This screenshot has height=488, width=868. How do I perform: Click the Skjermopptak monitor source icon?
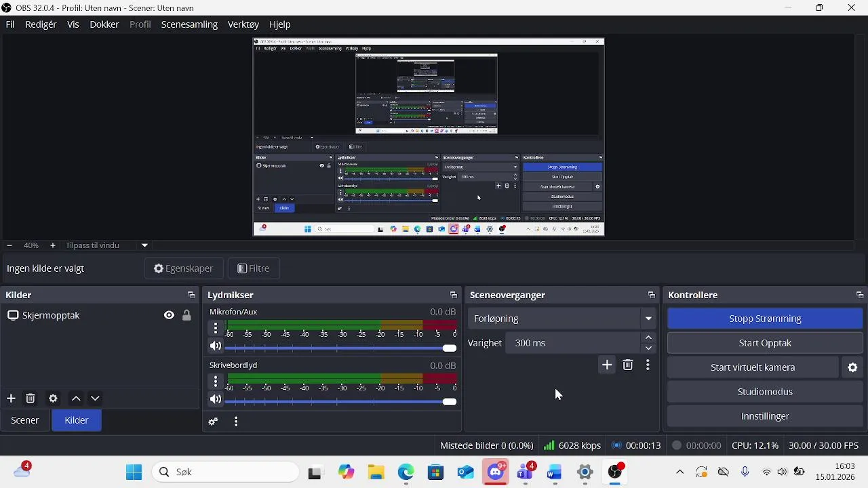(x=13, y=315)
